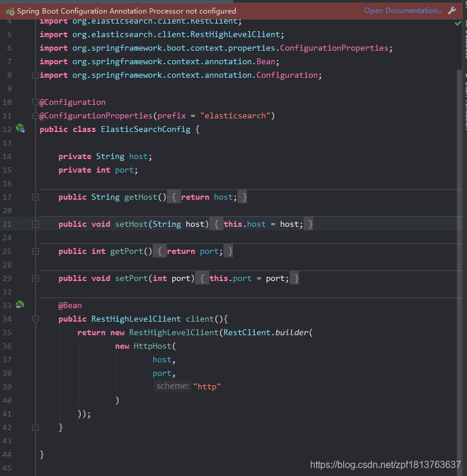This screenshot has width=467, height=476.
Task: Click the "http" string literal
Action: point(207,386)
